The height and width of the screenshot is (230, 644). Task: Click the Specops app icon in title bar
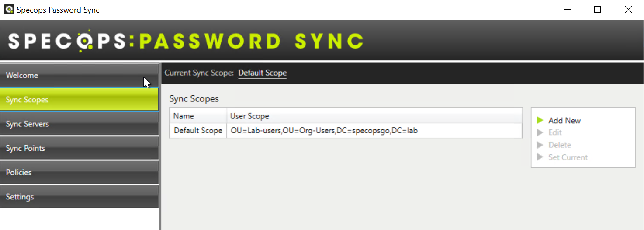9,9
